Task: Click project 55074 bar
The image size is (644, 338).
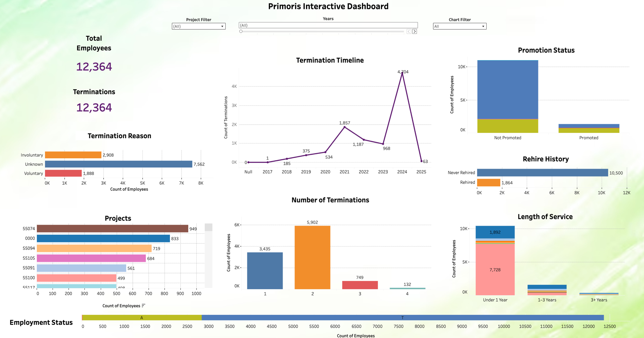Action: [x=112, y=229]
